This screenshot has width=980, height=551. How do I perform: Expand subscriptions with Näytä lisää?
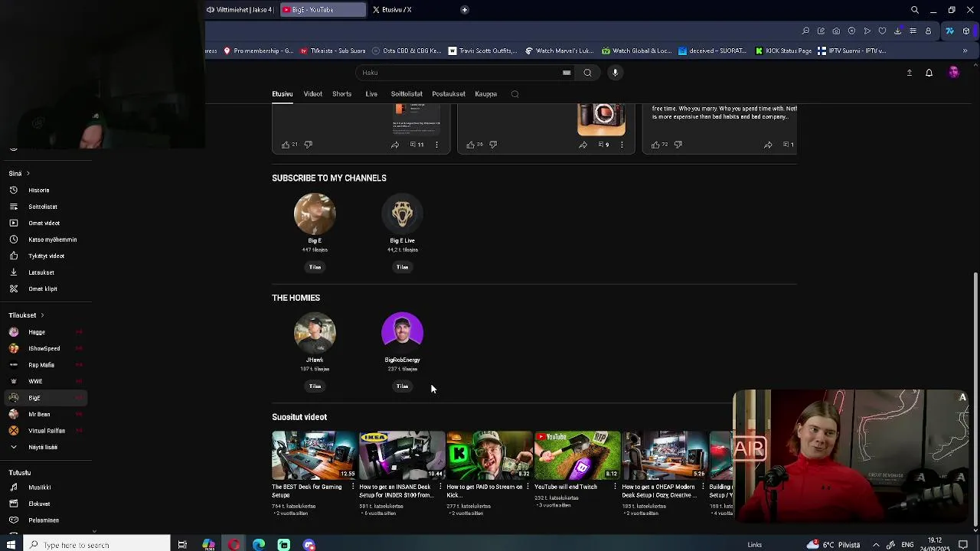tap(43, 447)
